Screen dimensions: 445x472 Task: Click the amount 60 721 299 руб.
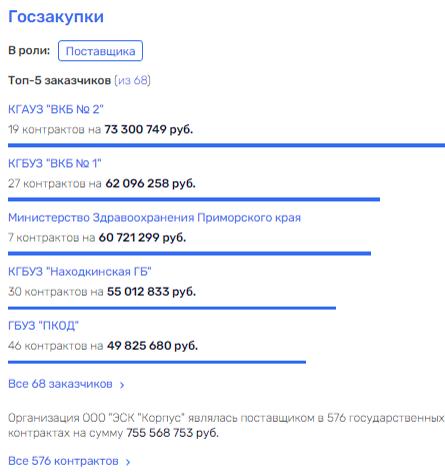click(142, 237)
